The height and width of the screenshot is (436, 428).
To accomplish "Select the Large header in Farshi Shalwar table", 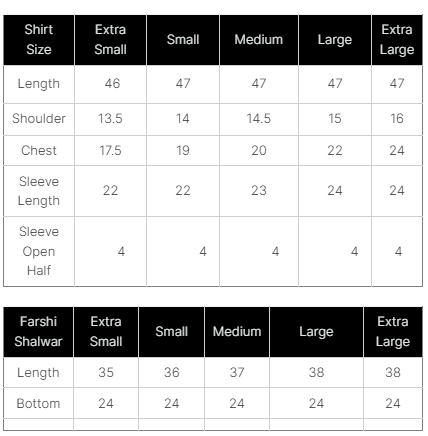I will [x=316, y=332].
